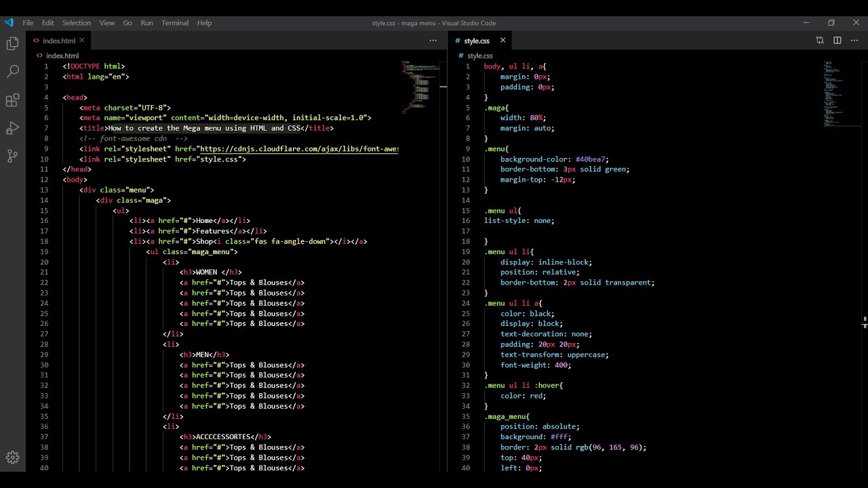Click the <html lang="en"> line
The image size is (868, 488).
click(x=96, y=77)
